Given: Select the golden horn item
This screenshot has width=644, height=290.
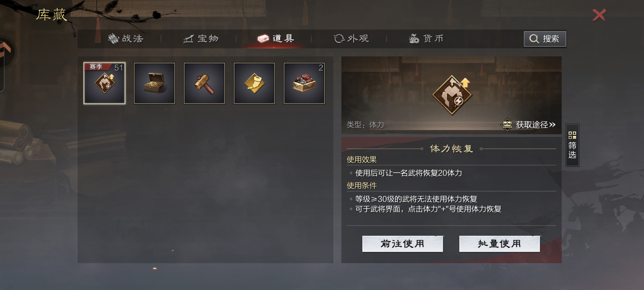Looking at the screenshot, I should [254, 83].
